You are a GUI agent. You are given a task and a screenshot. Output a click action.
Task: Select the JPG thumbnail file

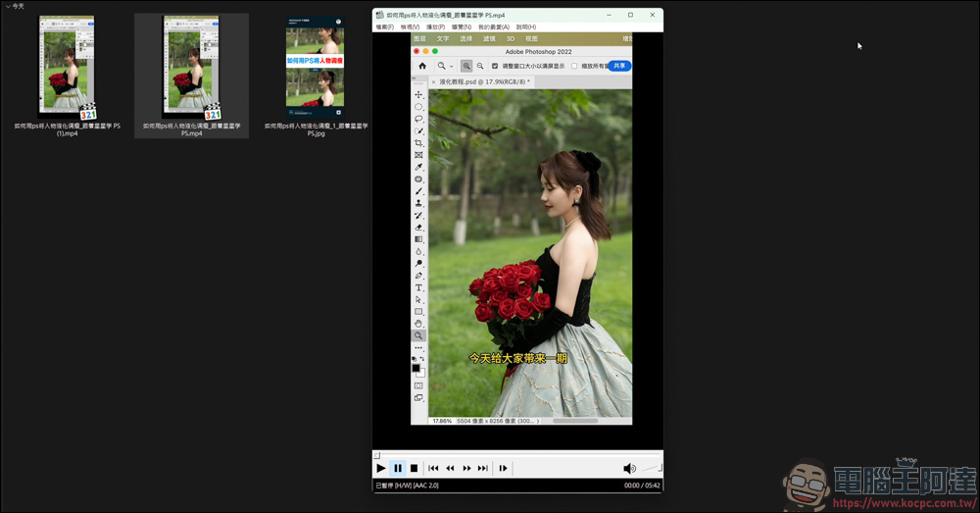coord(315,67)
